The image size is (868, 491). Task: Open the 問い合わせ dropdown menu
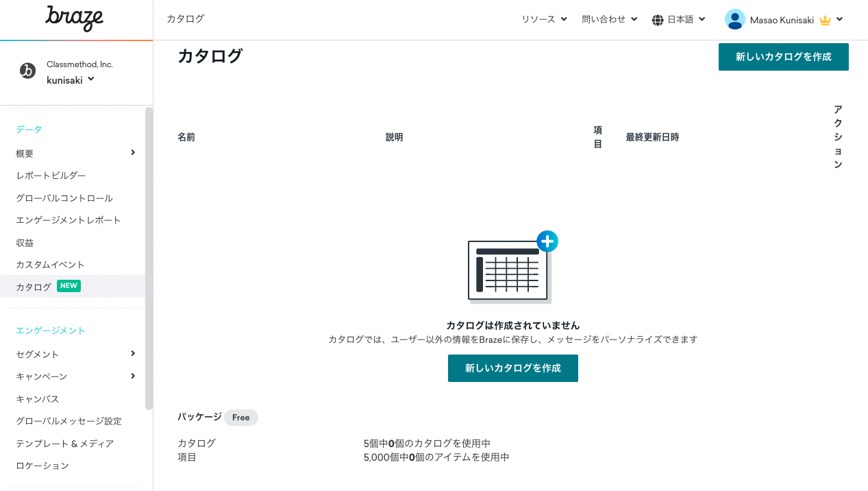tap(609, 19)
